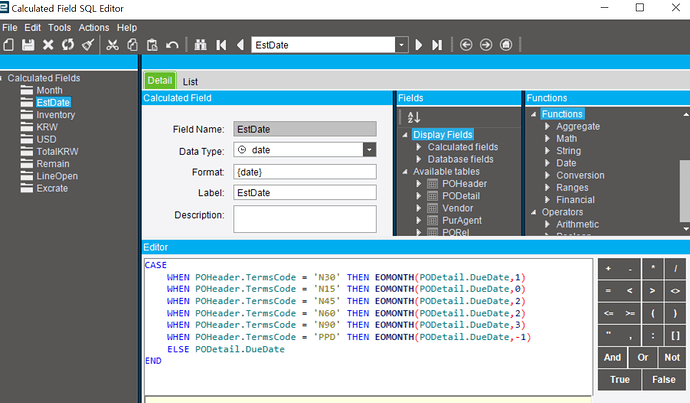Click the And operator button
Screen dimensions: 690x403
pos(612,357)
